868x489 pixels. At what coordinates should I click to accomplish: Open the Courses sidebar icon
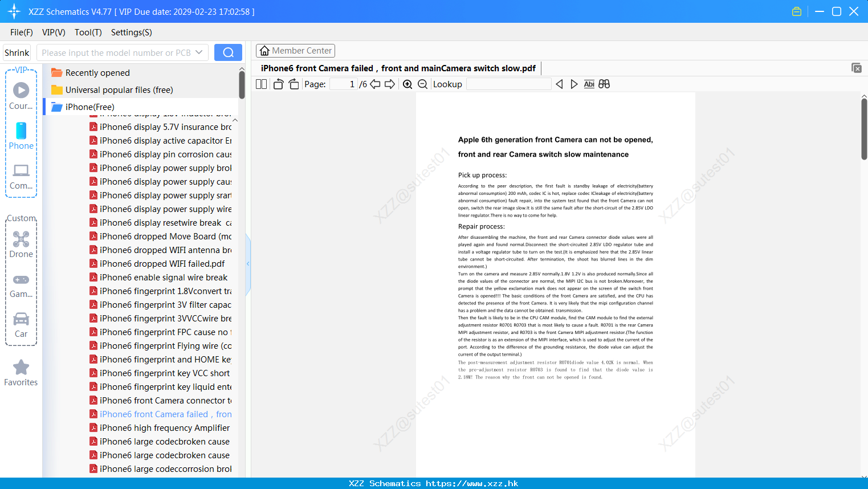point(21,96)
